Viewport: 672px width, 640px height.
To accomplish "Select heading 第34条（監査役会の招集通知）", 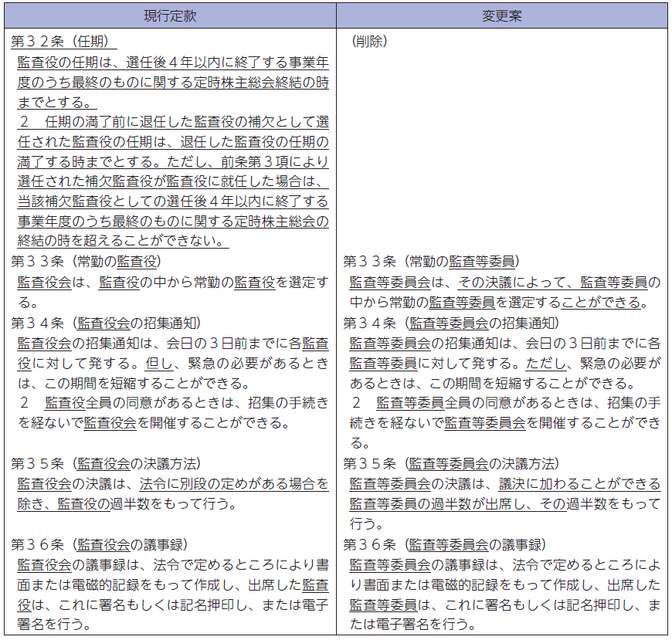I will (106, 323).
